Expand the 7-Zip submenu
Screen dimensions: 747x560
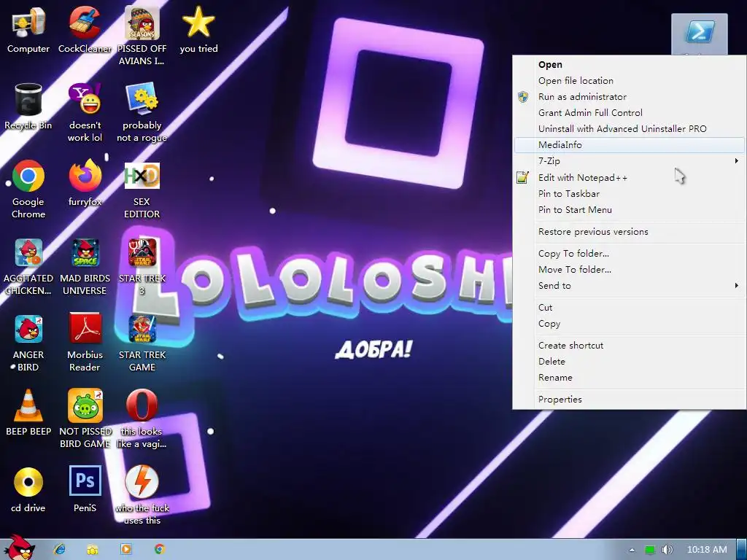630,161
